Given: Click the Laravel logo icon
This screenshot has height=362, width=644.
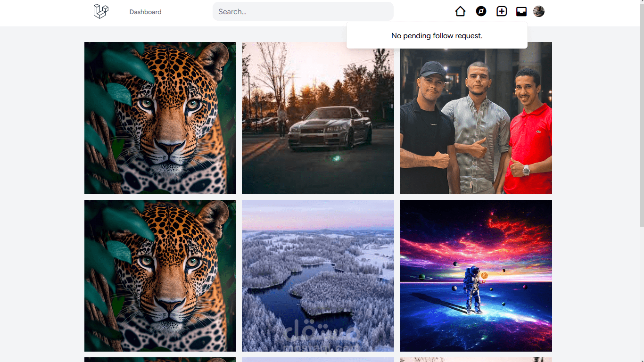Looking at the screenshot, I should coord(101,11).
